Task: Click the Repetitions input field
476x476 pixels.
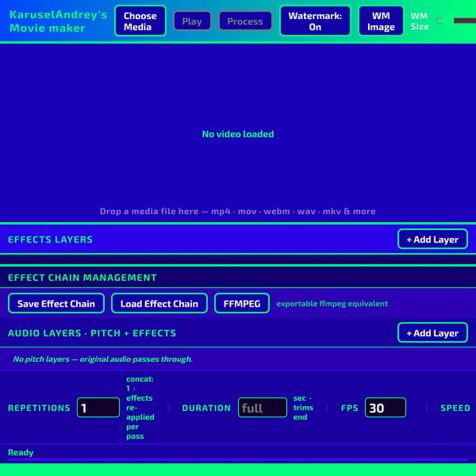Action: click(x=98, y=408)
